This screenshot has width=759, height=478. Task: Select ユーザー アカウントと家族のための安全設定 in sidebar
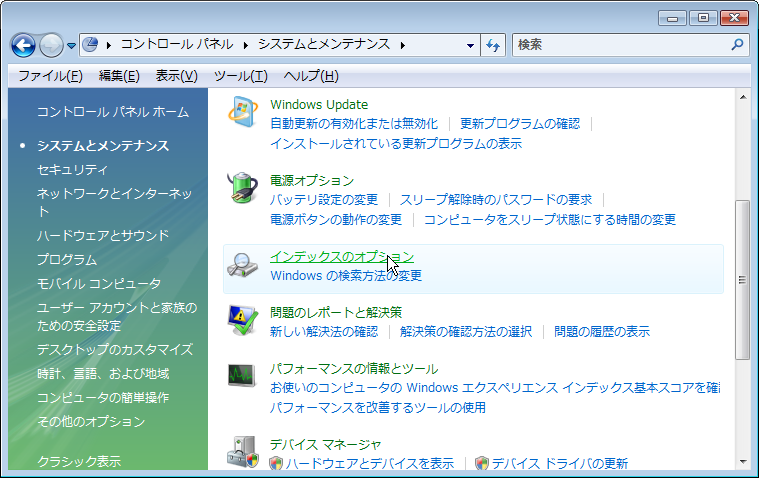tap(117, 317)
